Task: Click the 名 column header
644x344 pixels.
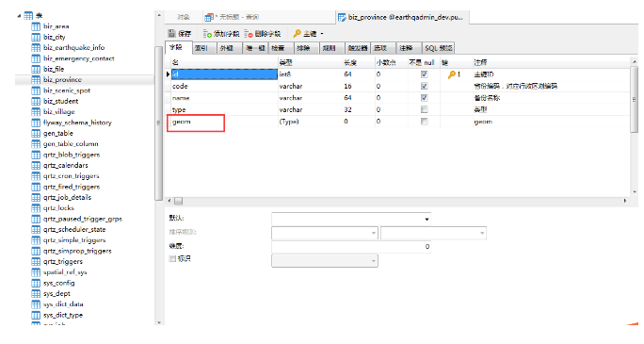Action: [224, 62]
